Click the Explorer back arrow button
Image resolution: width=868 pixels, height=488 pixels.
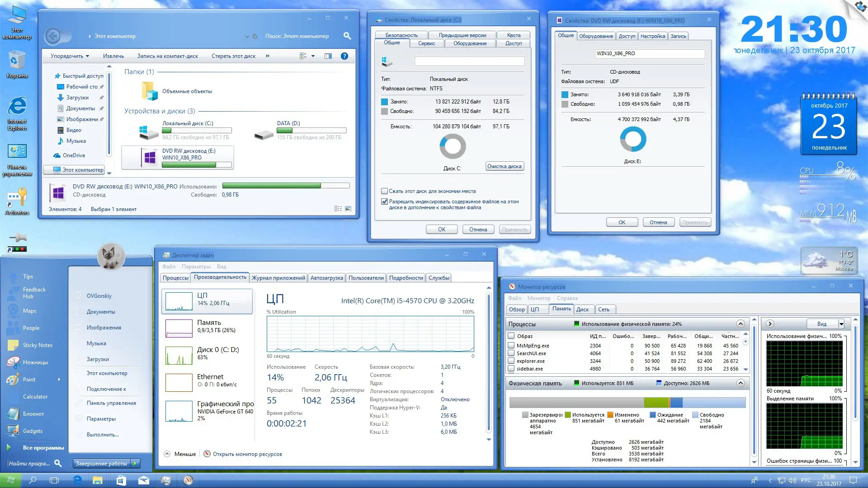tap(53, 36)
